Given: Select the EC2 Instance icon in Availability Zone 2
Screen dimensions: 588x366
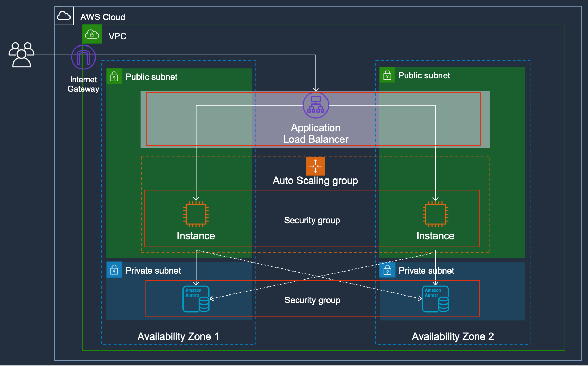Looking at the screenshot, I should [435, 214].
